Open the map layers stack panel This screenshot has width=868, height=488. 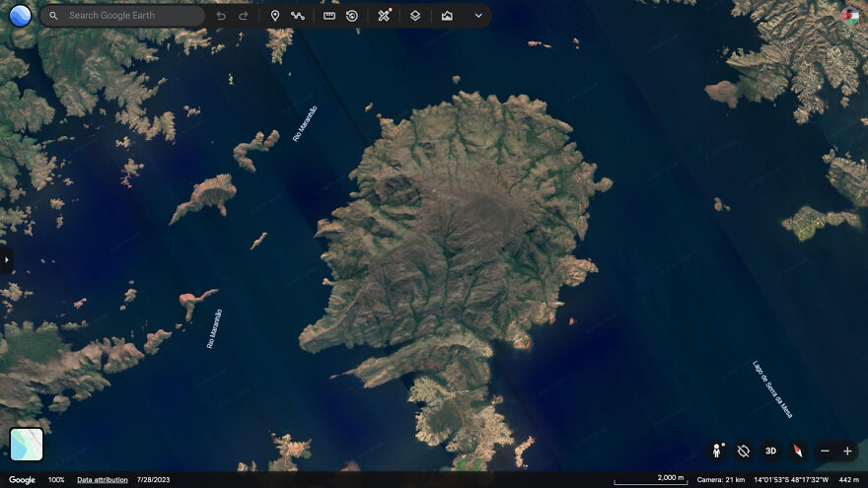click(415, 16)
